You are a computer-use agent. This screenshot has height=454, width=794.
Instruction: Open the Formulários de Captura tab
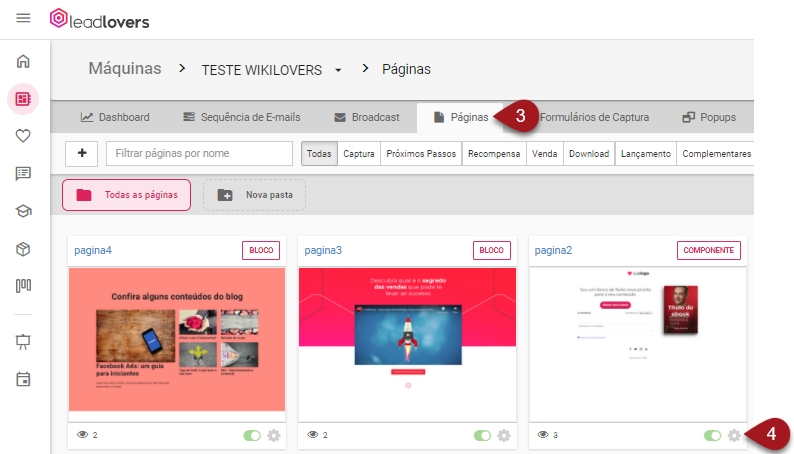593,117
